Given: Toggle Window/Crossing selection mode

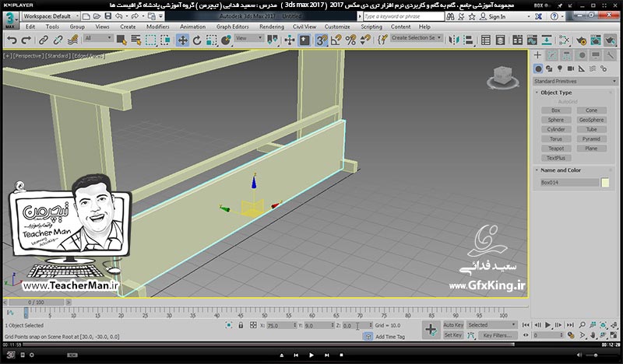Looking at the screenshot, I should [x=165, y=40].
